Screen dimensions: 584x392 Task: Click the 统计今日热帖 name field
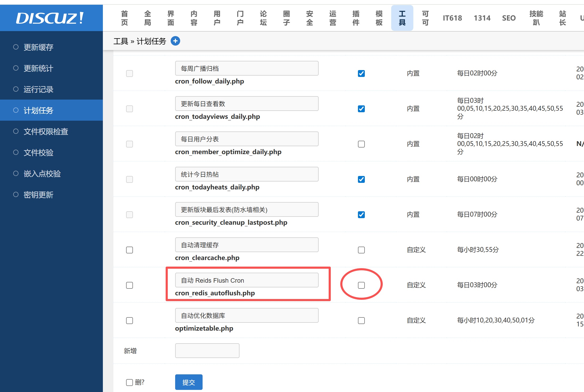(247, 174)
